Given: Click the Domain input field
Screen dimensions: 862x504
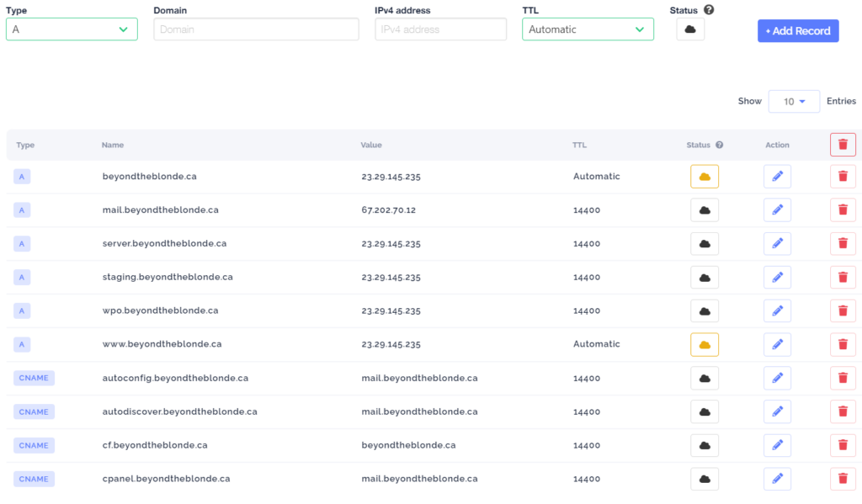Looking at the screenshot, I should click(x=256, y=29).
